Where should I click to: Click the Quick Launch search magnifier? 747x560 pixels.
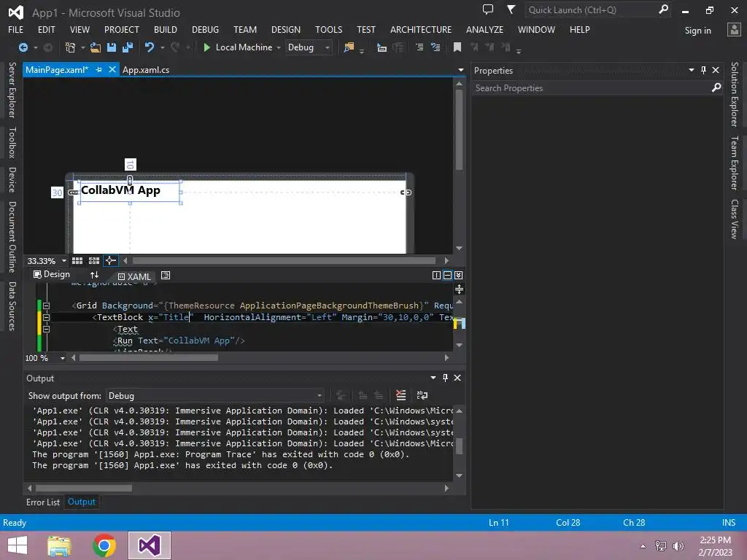(663, 9)
